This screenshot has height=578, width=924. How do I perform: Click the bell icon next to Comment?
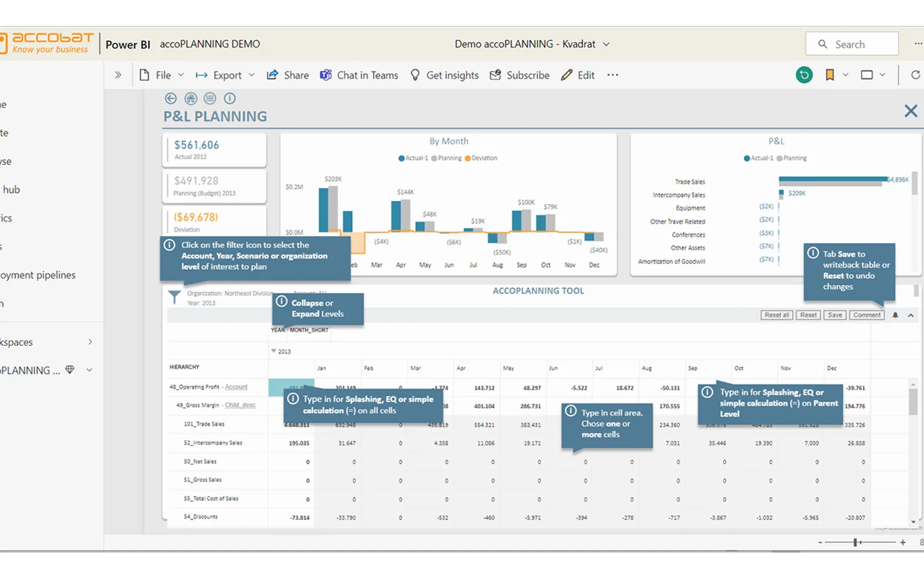click(895, 315)
